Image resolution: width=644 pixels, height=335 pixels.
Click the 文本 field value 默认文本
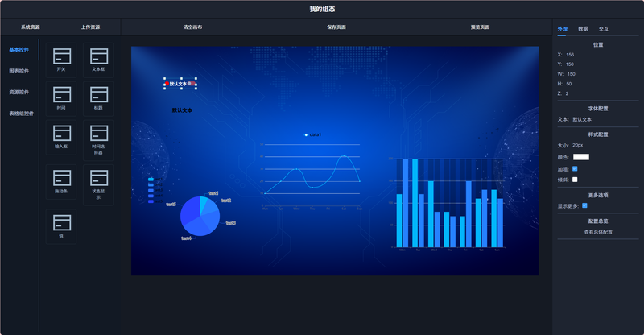[582, 120]
